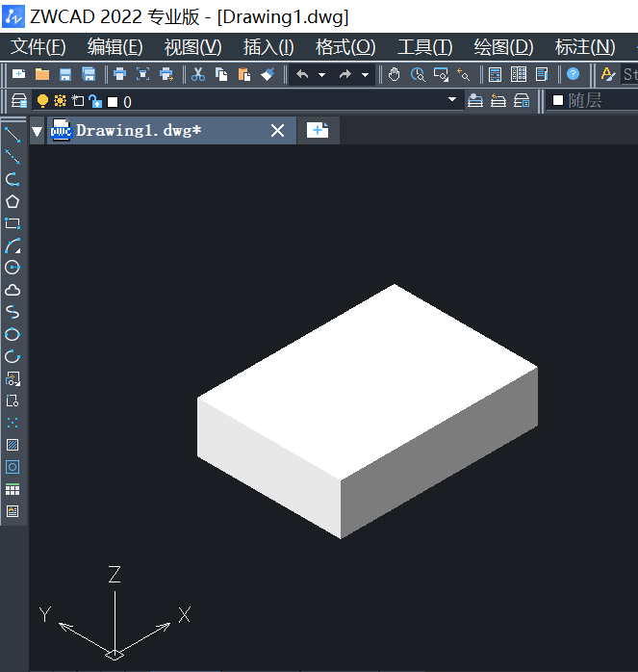Screen dimensions: 638x672
Task: Click the Undo arrow
Action: pos(302,74)
